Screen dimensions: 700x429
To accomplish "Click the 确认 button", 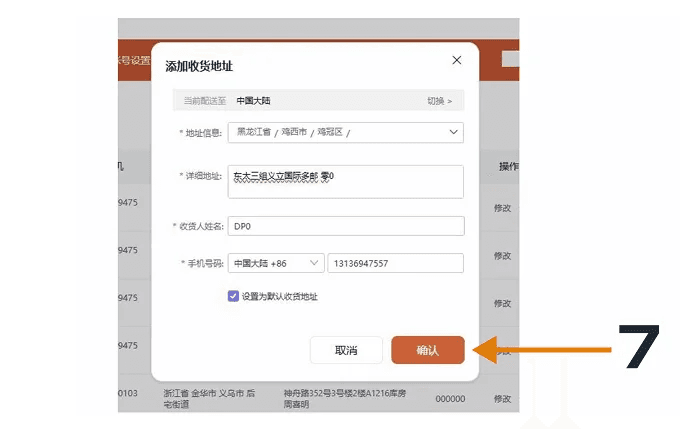I will tap(428, 350).
